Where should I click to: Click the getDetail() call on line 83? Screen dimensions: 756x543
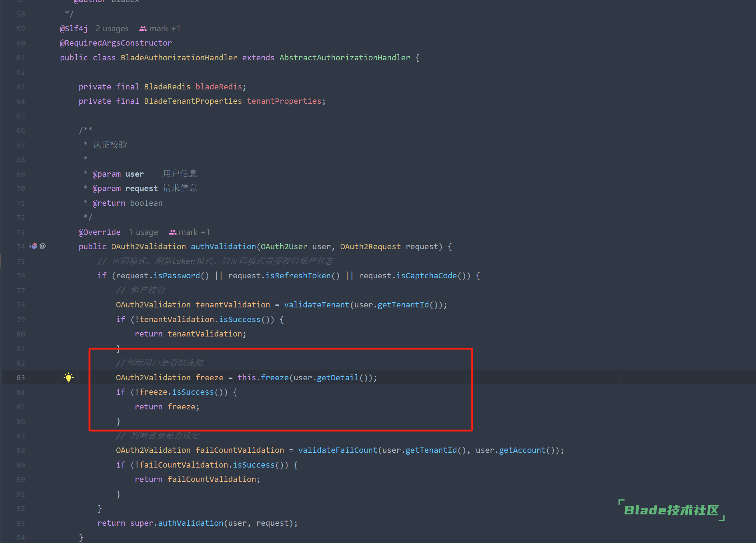[x=342, y=377]
